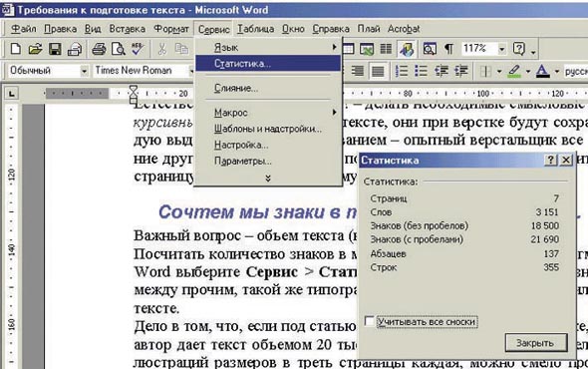588x369 pixels.
Task: Apply font color with letter A
Action: [542, 71]
